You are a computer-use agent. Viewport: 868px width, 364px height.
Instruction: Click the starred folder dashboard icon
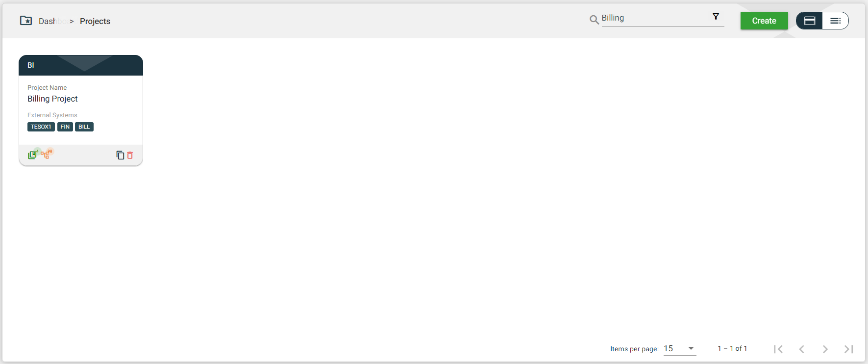tap(26, 21)
